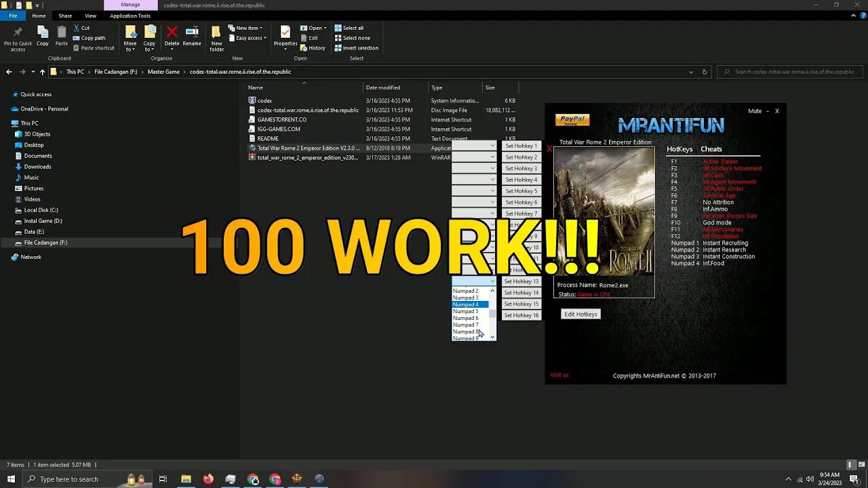Expand the address bar history dropdown
Screen dimensions: 868x488
(691, 72)
